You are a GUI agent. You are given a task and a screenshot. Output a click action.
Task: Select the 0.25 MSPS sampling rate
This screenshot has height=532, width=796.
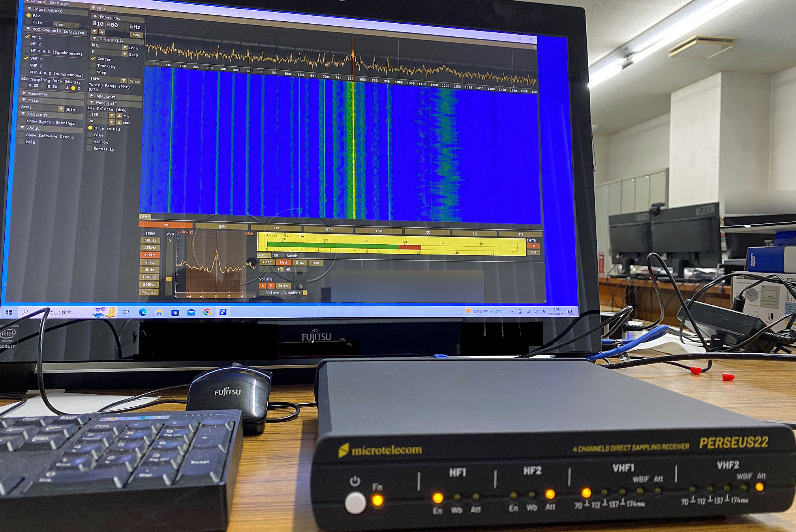(x=25, y=85)
